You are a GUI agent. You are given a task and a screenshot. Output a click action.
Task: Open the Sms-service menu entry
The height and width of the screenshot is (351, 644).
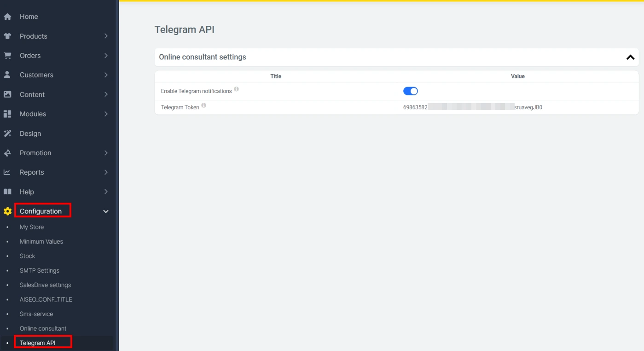point(36,314)
